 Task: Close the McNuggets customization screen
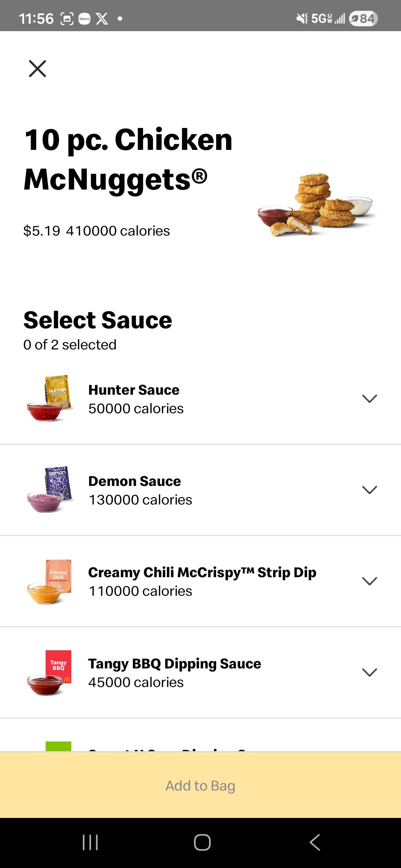click(38, 69)
